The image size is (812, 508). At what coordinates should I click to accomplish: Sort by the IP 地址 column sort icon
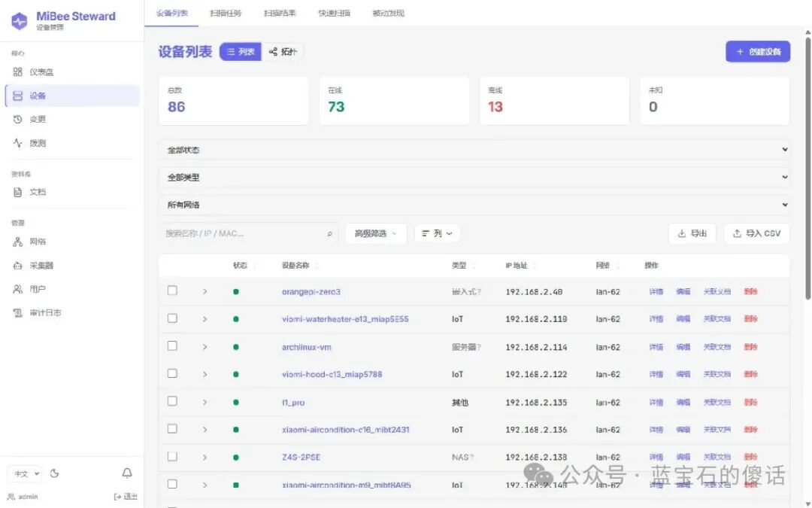click(x=535, y=266)
